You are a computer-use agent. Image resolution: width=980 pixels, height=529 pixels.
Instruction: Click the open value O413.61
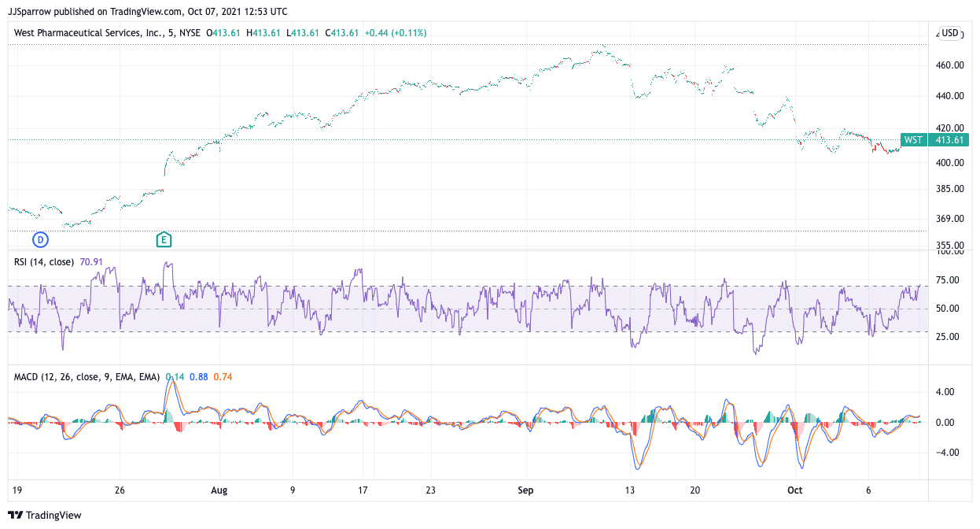[x=223, y=33]
